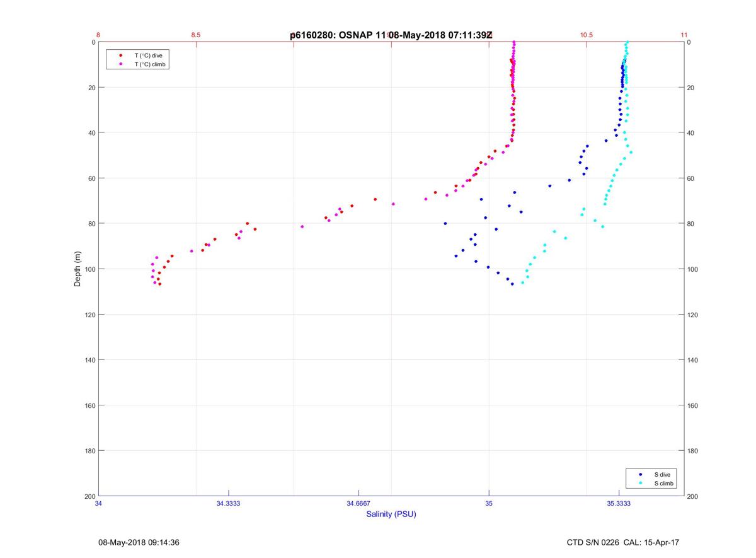
Task: Click salinity tick label 34.3333
Action: click(229, 503)
